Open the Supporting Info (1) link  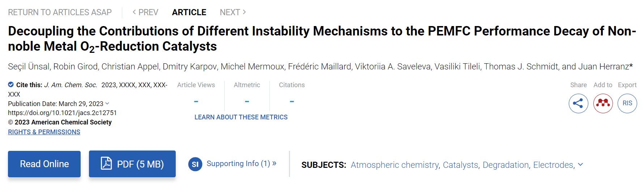click(x=242, y=164)
